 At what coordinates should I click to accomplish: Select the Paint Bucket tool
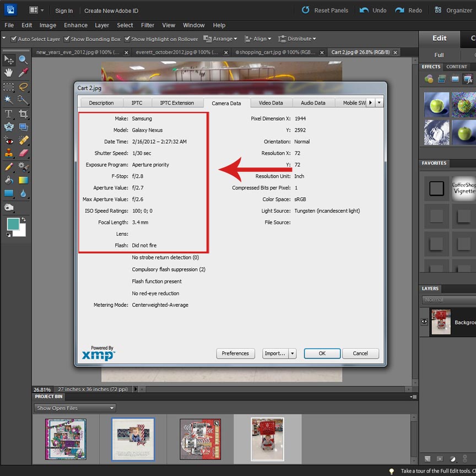(x=9, y=180)
